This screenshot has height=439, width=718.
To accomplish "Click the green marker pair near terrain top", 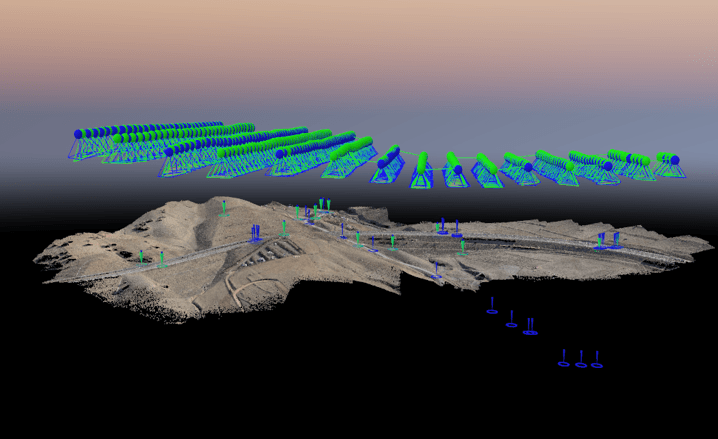I will pyautogui.click(x=323, y=205).
